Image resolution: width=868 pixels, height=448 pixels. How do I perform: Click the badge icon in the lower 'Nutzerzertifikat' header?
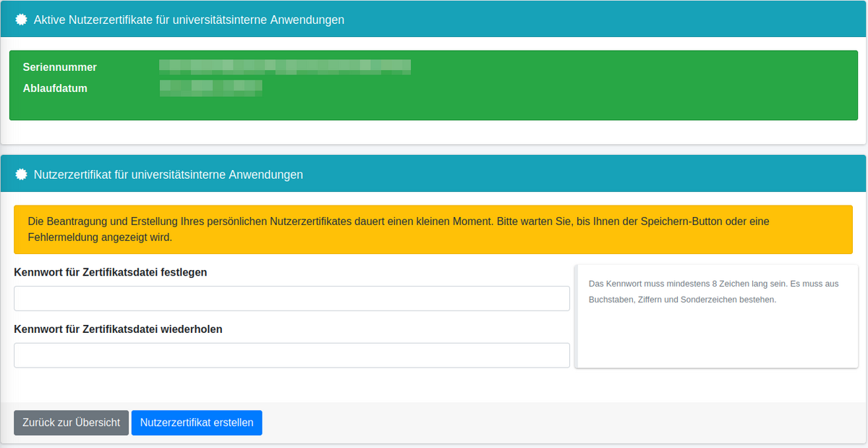coord(21,174)
